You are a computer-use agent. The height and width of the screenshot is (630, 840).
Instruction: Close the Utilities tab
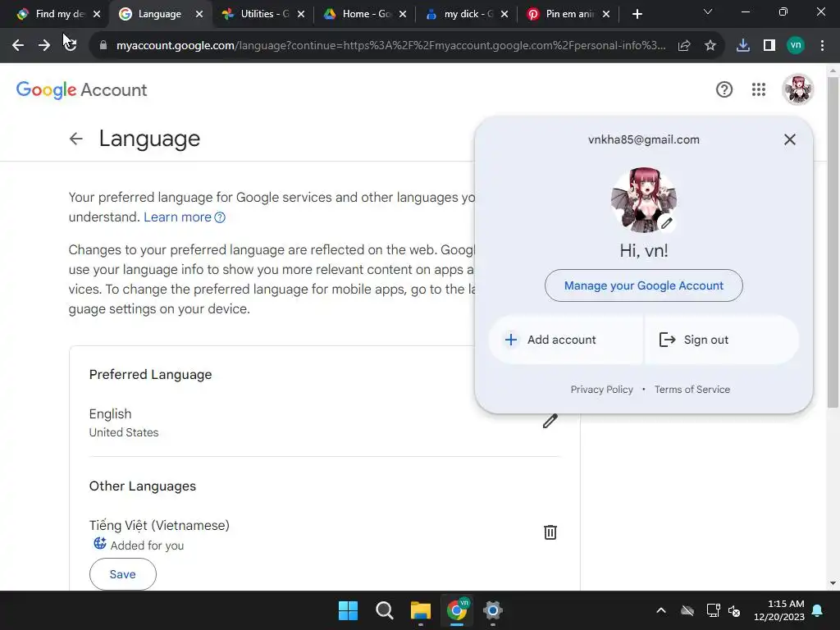[x=301, y=14]
